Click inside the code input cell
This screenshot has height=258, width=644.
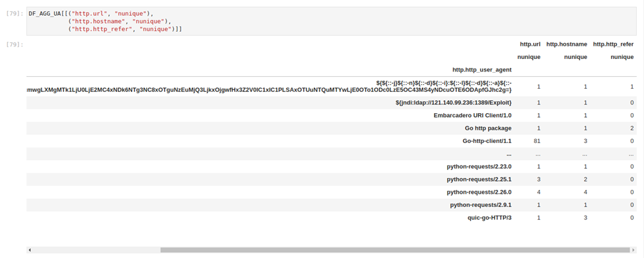(x=332, y=21)
